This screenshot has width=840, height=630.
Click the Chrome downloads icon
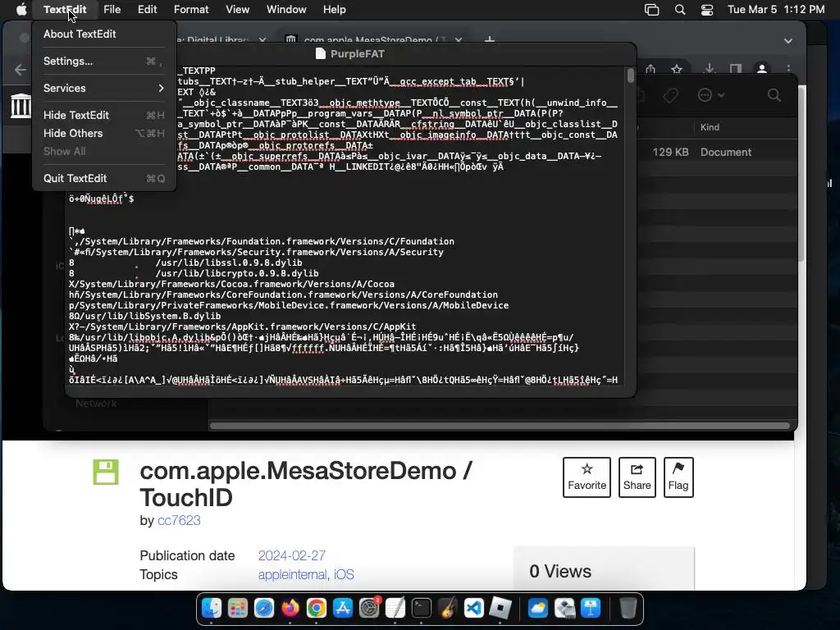(710, 69)
